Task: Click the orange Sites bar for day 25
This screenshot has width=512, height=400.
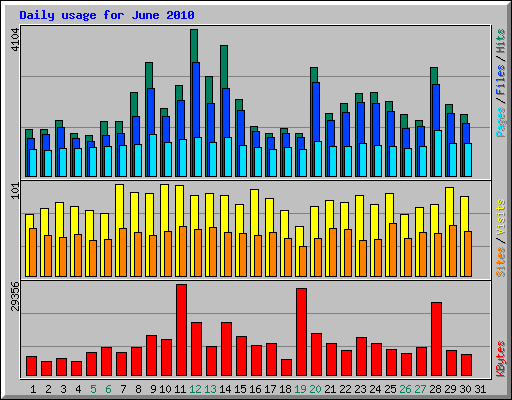Action: pos(393,250)
